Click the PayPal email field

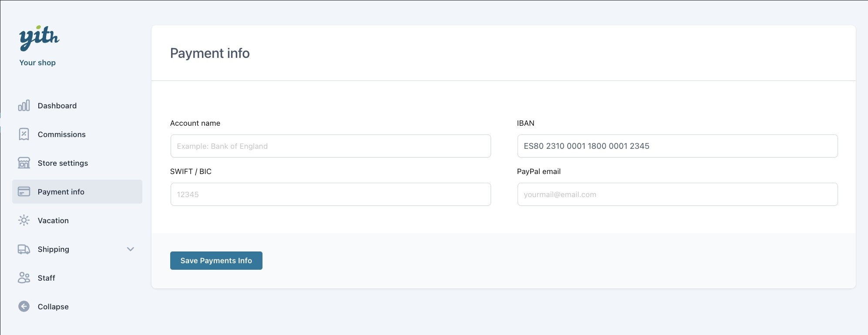pyautogui.click(x=677, y=194)
